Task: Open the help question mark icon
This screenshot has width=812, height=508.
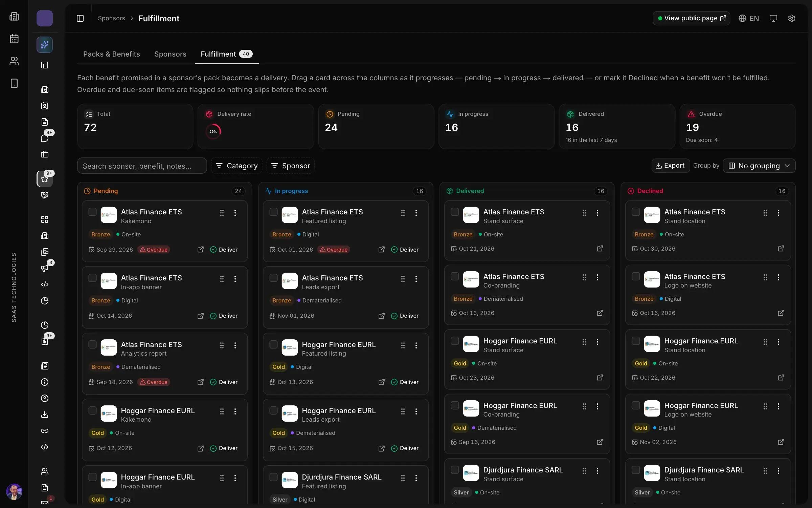Action: (45, 398)
